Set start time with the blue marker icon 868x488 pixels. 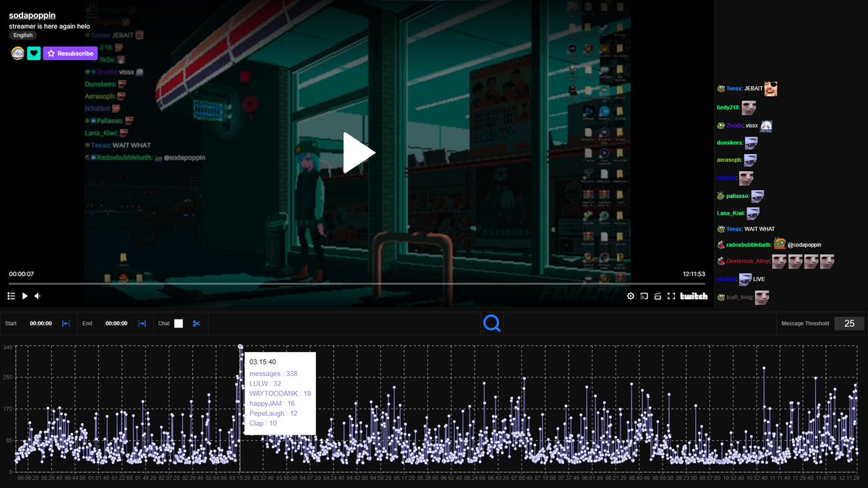click(x=66, y=323)
